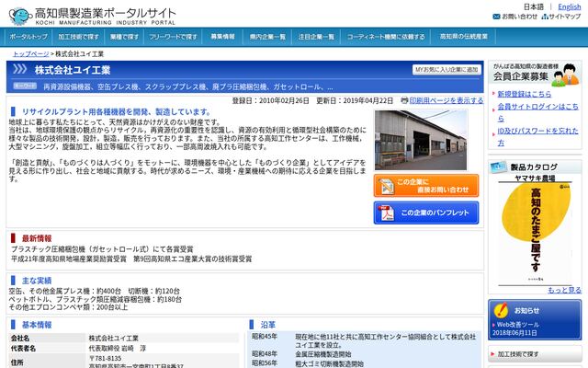Open 会員サイトログインはこちら link
588x368 pixels.
pyautogui.click(x=537, y=112)
